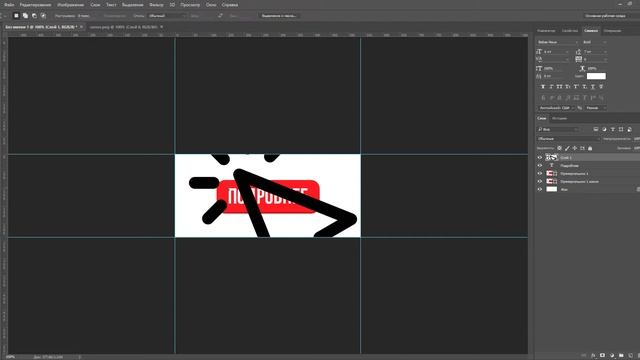Select the New Selection mode icon
Image resolution: width=640 pixels, height=360 pixels.
click(x=16, y=16)
